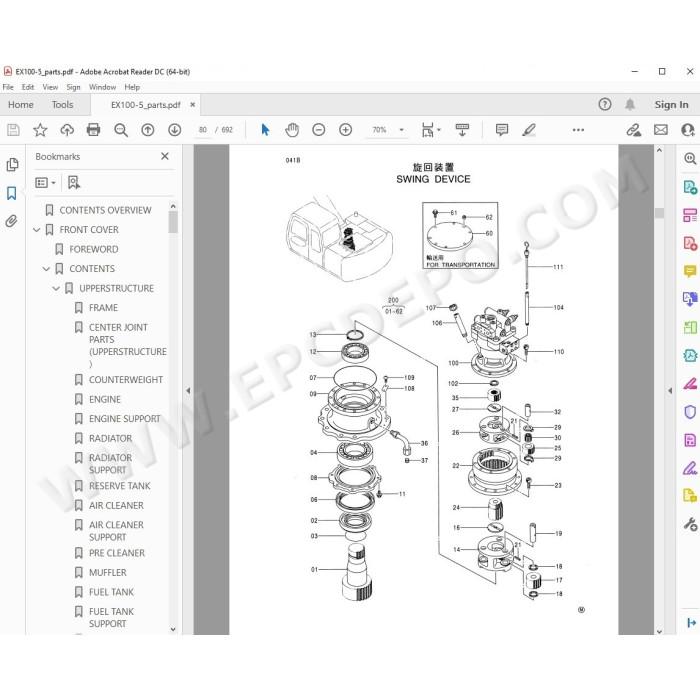Close the EX100-5_parts.pdf tab
This screenshot has height=700, width=700.
tap(192, 104)
